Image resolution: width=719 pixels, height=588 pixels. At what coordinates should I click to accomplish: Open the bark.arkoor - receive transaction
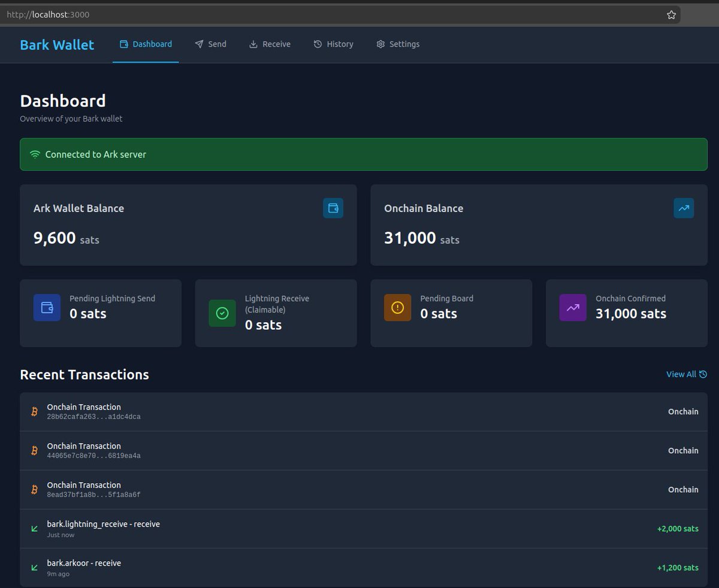(364, 568)
